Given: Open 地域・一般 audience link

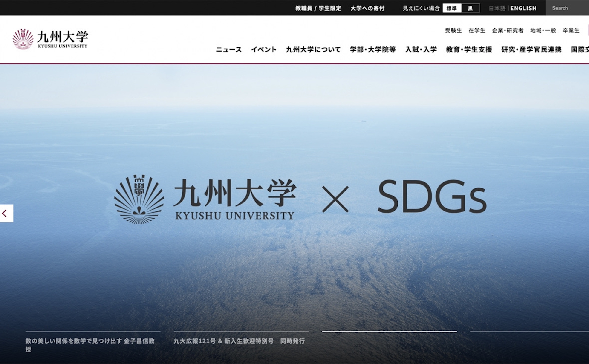Looking at the screenshot, I should [543, 31].
